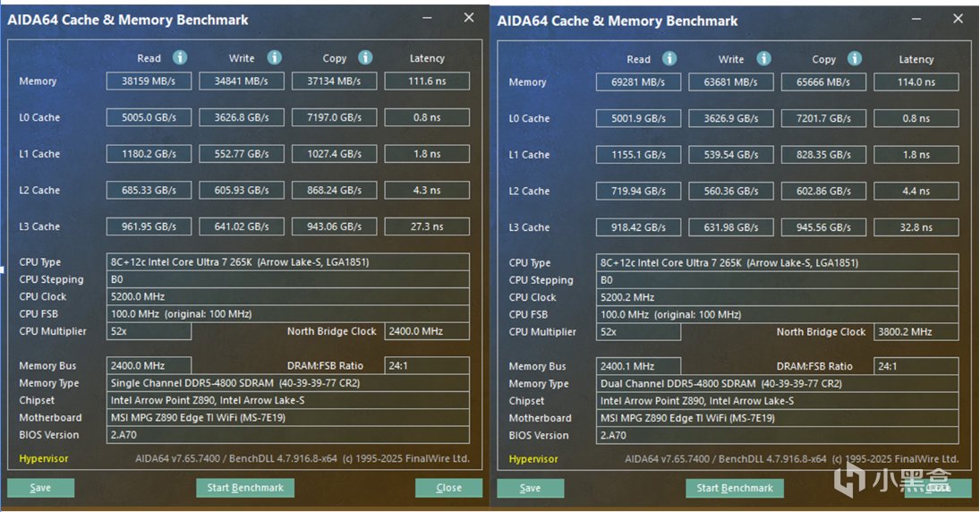Click Single Channel DDR5-4800 memory type field
The height and width of the screenshot is (512, 980).
(x=287, y=382)
